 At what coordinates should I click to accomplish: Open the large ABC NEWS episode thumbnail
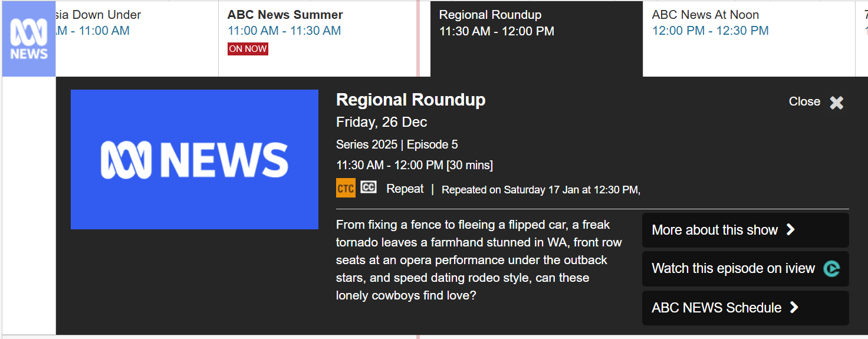[194, 159]
